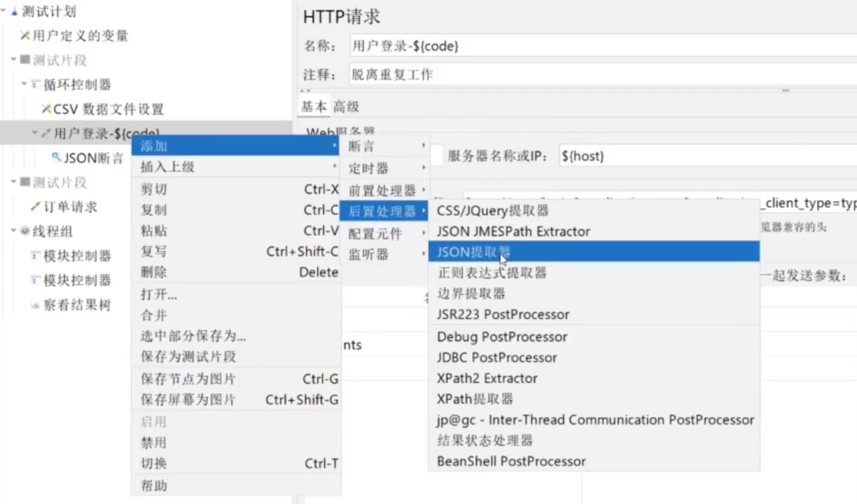Choose JSON提取器 from the submenu

coord(474,252)
